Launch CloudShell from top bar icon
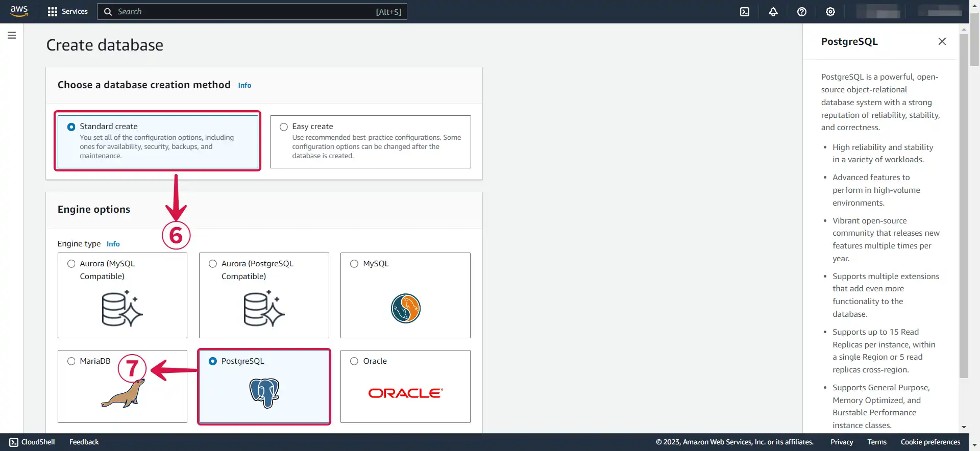 click(x=745, y=12)
